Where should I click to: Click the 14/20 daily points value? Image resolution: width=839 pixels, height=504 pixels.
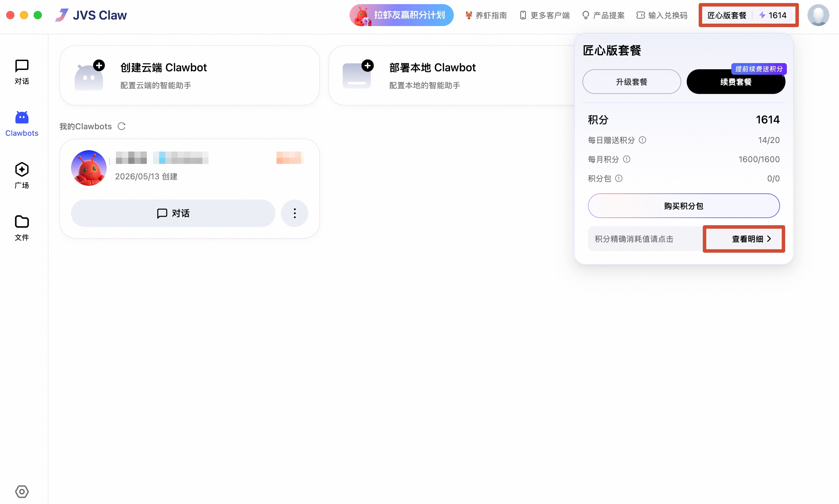[x=769, y=140]
